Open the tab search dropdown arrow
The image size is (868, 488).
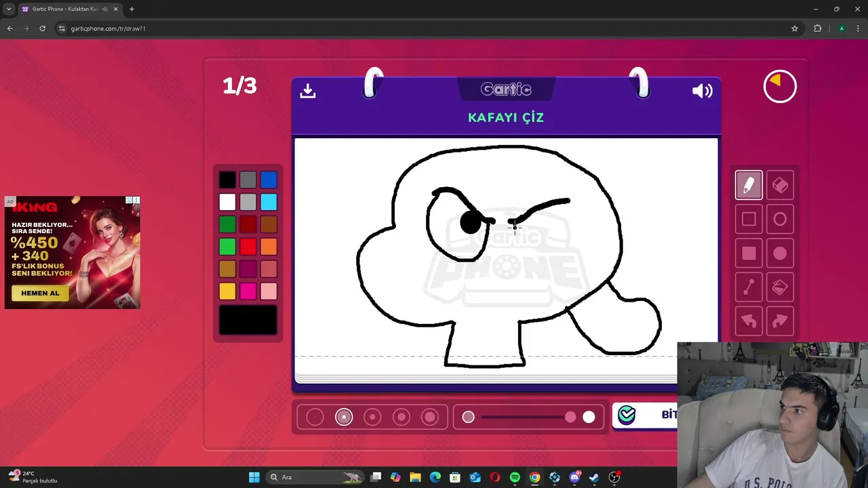[x=9, y=9]
